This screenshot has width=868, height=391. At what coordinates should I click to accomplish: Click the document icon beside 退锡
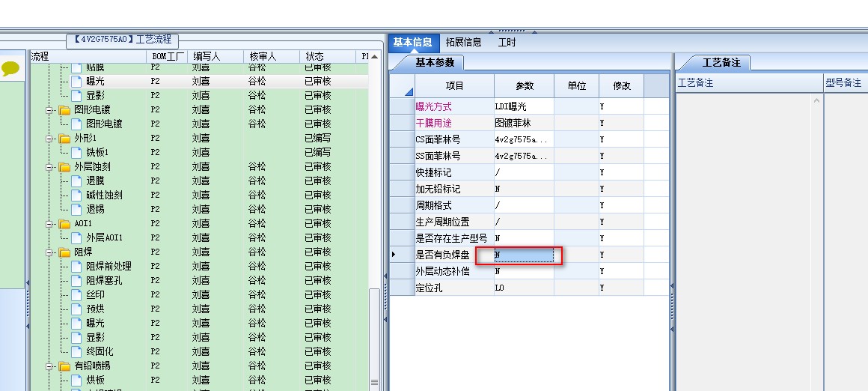(76, 209)
